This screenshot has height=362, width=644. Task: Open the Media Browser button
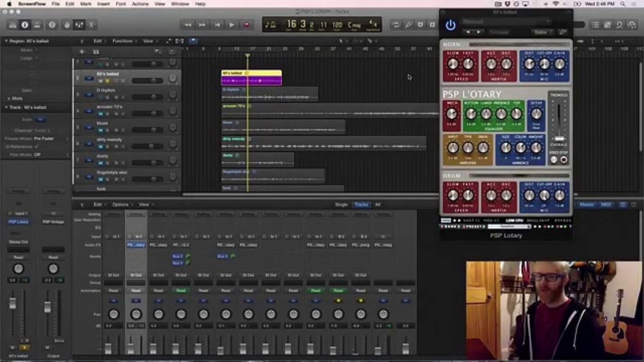631,25
